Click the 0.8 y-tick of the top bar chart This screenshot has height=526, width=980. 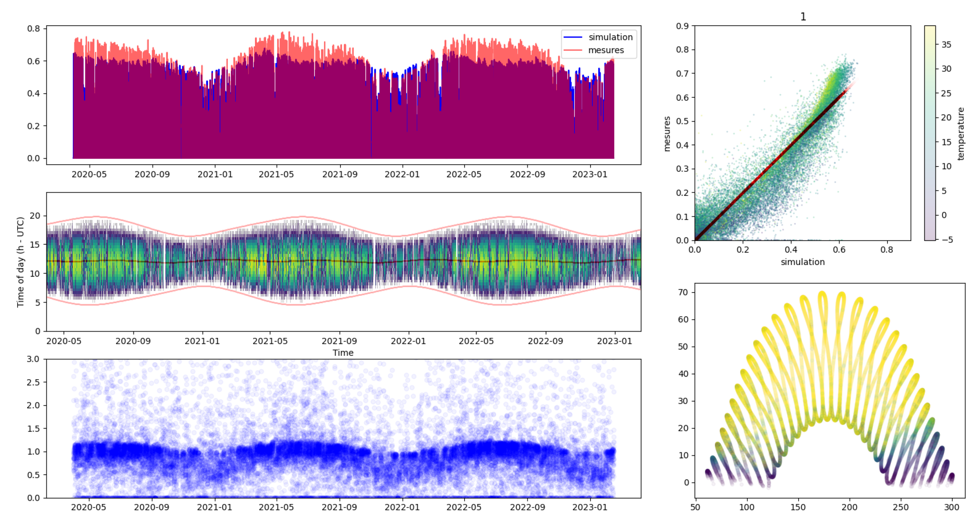[33, 29]
